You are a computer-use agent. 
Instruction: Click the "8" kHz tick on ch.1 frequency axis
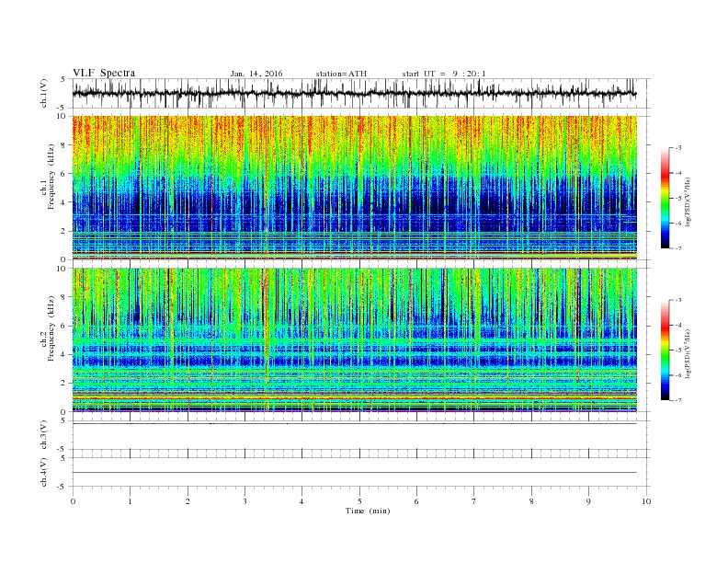pos(64,145)
